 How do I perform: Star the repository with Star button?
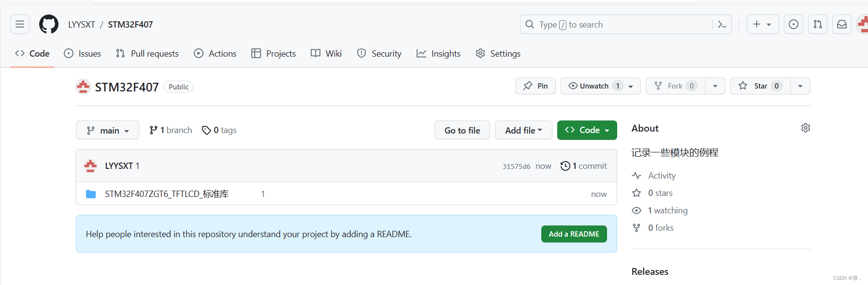click(x=760, y=86)
